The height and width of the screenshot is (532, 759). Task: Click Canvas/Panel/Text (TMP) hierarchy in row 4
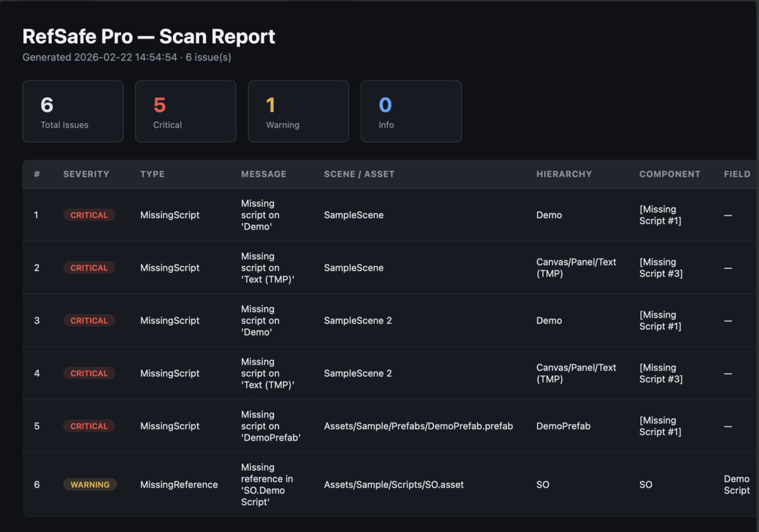576,373
